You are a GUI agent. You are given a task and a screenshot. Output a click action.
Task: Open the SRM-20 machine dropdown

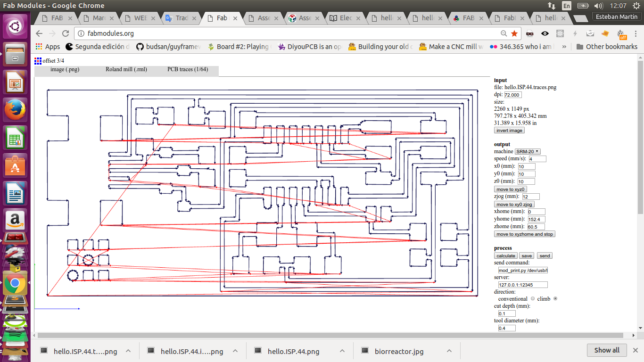(528, 151)
